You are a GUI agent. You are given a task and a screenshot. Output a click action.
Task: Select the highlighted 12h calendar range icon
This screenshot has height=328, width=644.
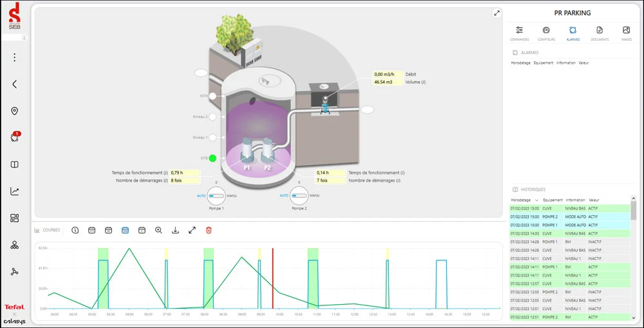125,230
